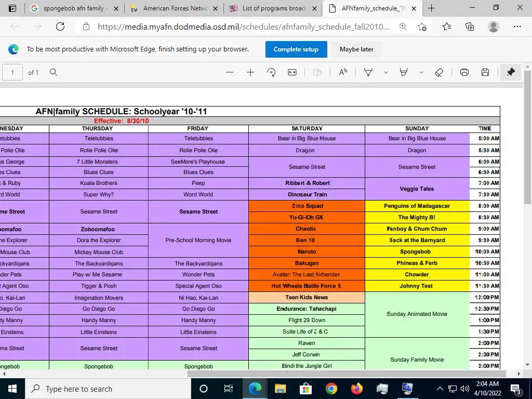Select the AFNfamily_schedule tab
Image resolution: width=532 pixels, height=399 pixels.
(373, 8)
